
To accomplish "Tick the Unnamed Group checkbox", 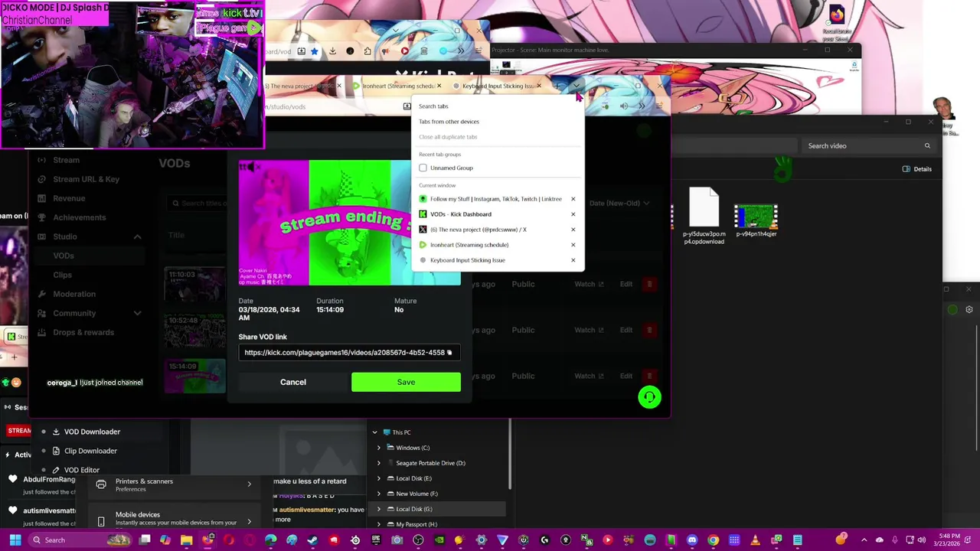I will coord(423,168).
